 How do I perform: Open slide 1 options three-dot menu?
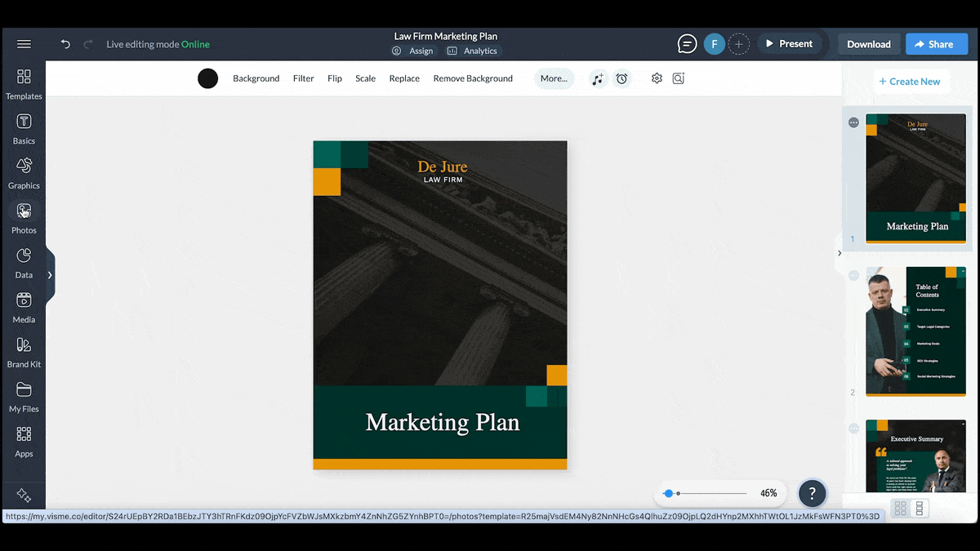(x=853, y=122)
